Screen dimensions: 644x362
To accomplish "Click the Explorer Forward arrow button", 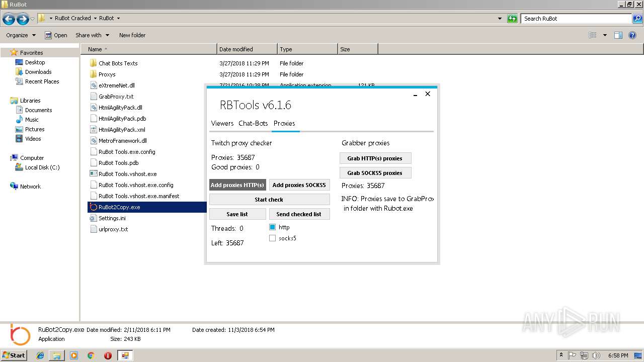I will click(23, 19).
